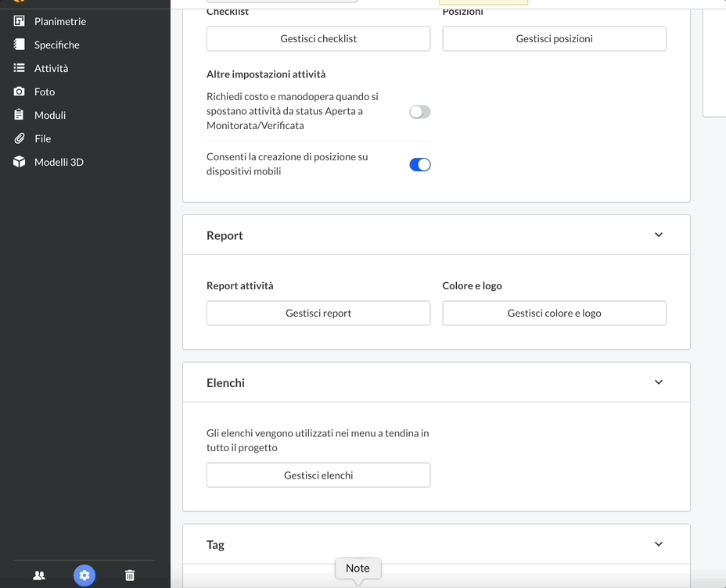The height and width of the screenshot is (588, 726).
Task: Enable the cost and labor requirement toggle
Action: pyautogui.click(x=420, y=112)
